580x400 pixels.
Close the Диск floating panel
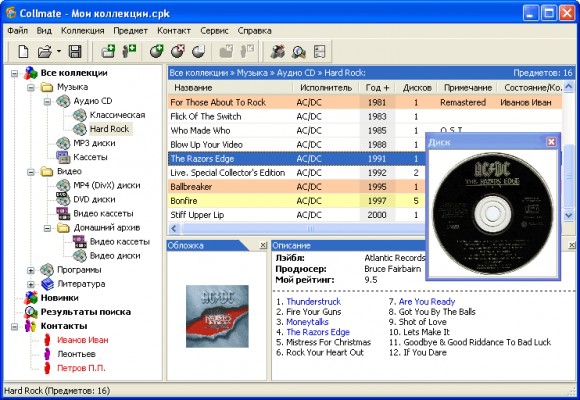551,142
